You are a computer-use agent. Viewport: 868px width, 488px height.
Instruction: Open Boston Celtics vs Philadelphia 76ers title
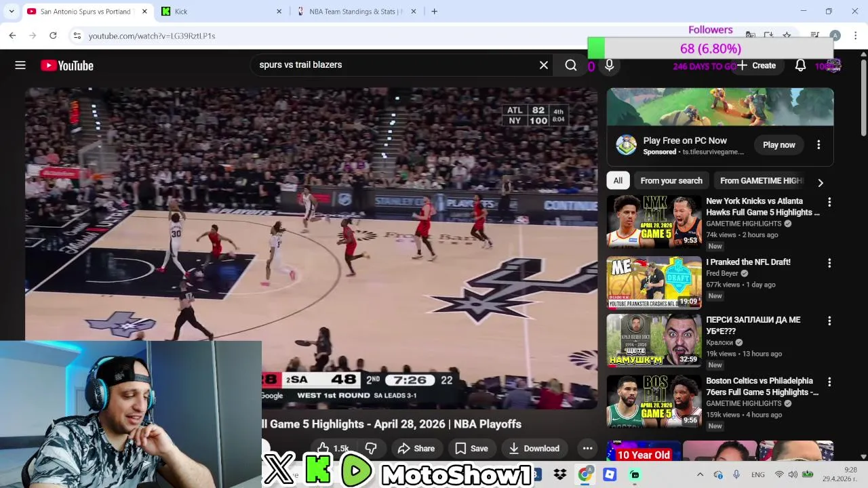(762, 386)
